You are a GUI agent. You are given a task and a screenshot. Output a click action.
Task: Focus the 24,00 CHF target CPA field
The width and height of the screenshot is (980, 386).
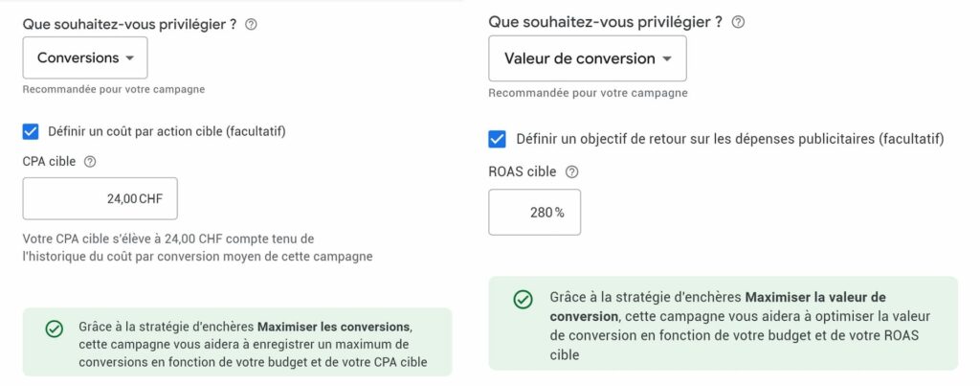coord(100,199)
